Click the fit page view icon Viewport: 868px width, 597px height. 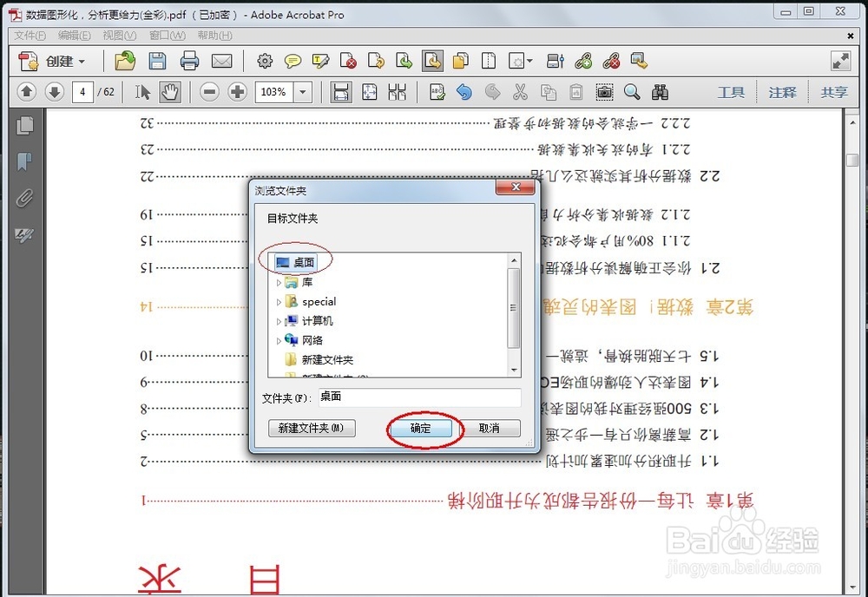369,92
